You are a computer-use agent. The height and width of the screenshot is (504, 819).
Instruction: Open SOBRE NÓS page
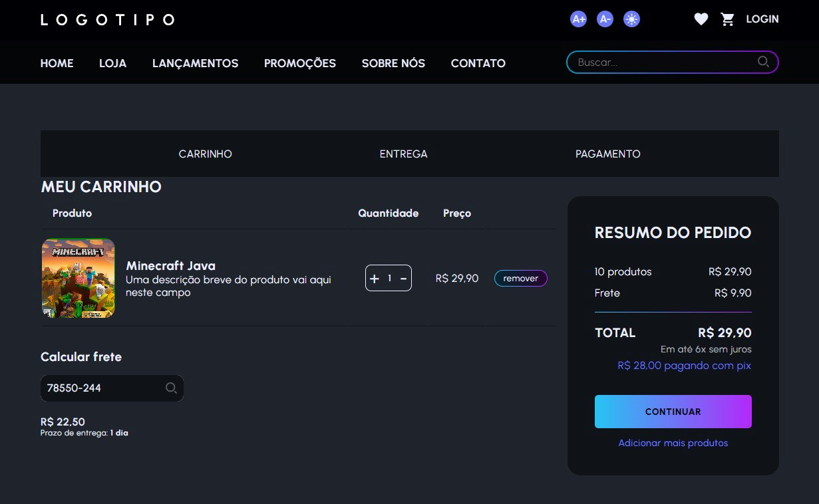[393, 63]
